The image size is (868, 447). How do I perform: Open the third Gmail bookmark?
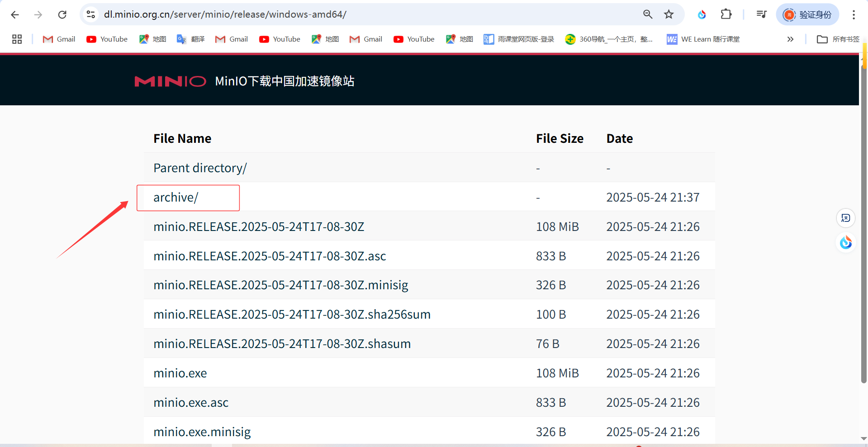366,39
